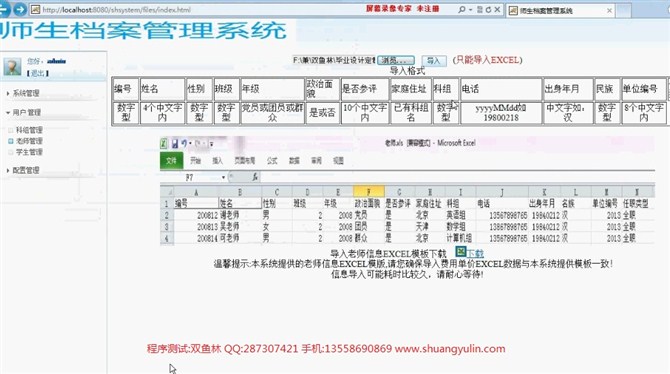Collapse the 用户管理 menu section
Screen dimensions: 670x374
(24, 112)
